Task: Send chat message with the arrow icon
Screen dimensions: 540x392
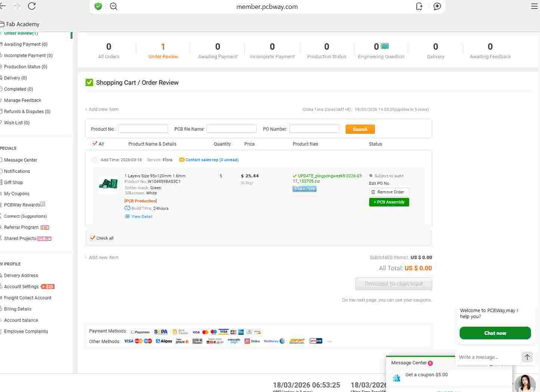Action: point(527,357)
